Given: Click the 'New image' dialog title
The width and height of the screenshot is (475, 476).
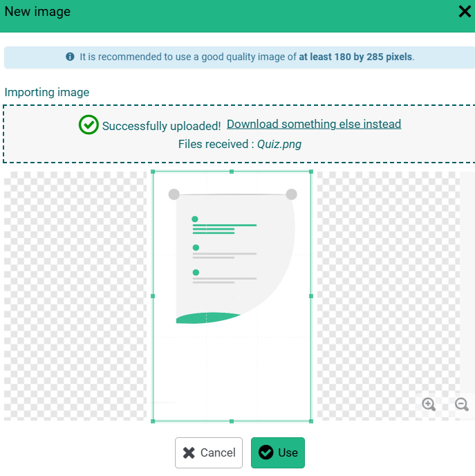Looking at the screenshot, I should coord(37,12).
